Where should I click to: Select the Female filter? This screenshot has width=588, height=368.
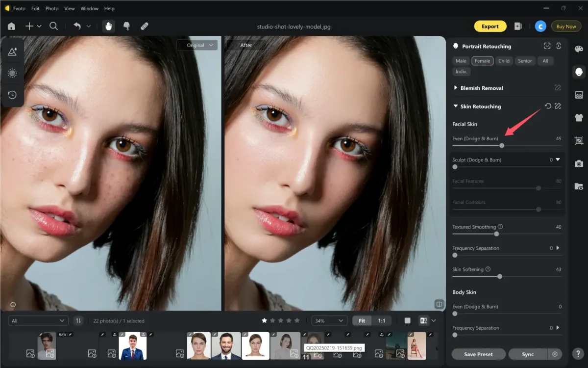(x=482, y=61)
